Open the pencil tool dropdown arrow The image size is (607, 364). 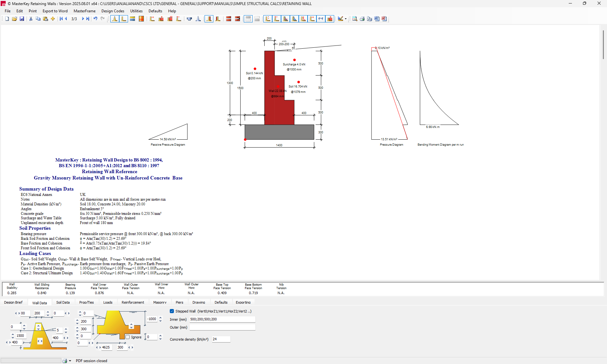(346, 19)
